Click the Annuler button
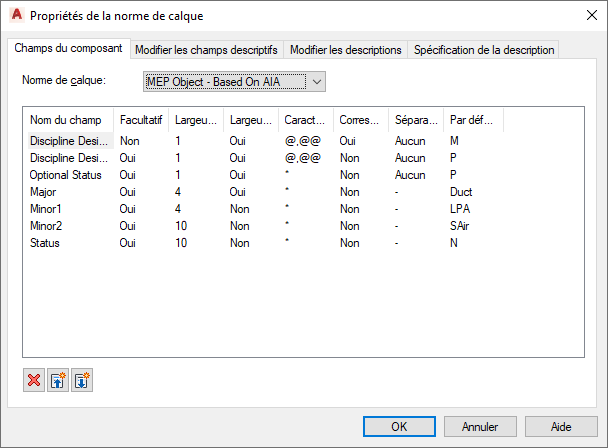This screenshot has width=608, height=448. point(480,427)
